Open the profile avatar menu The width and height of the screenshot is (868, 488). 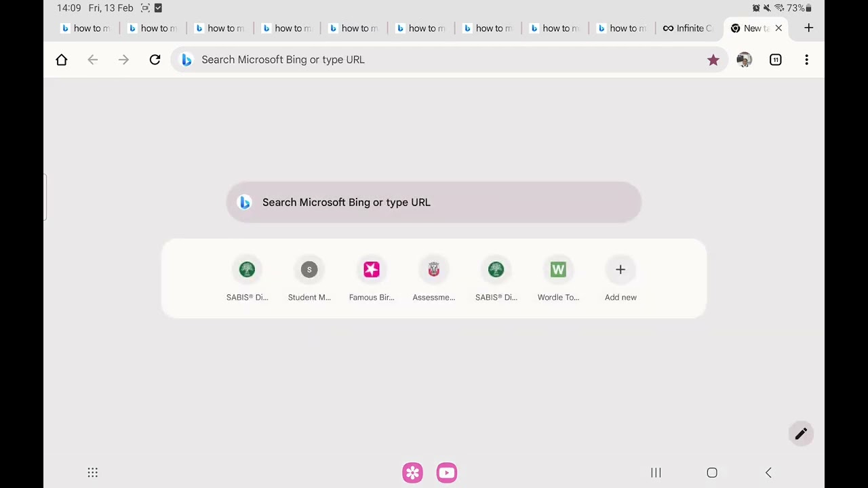click(x=744, y=60)
